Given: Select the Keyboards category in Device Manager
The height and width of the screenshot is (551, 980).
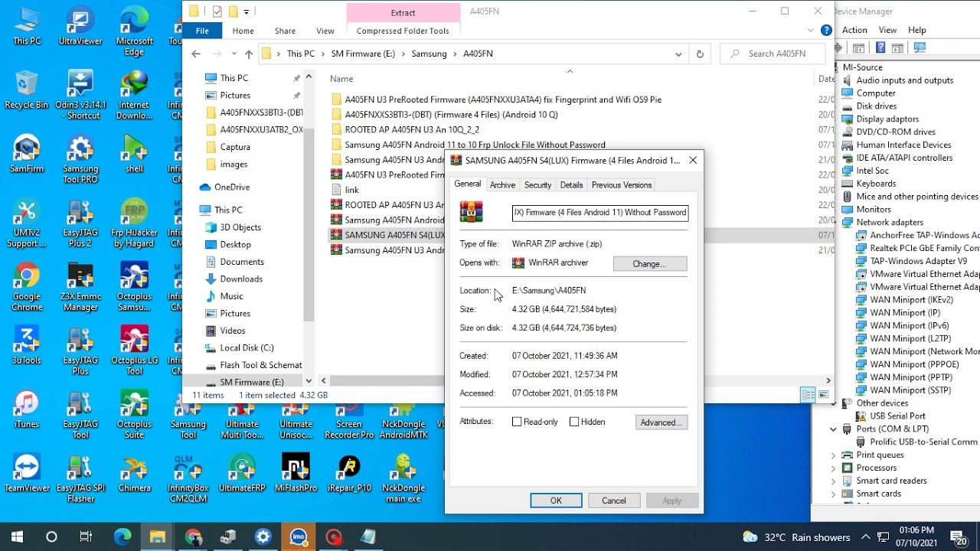Looking at the screenshot, I should point(876,184).
